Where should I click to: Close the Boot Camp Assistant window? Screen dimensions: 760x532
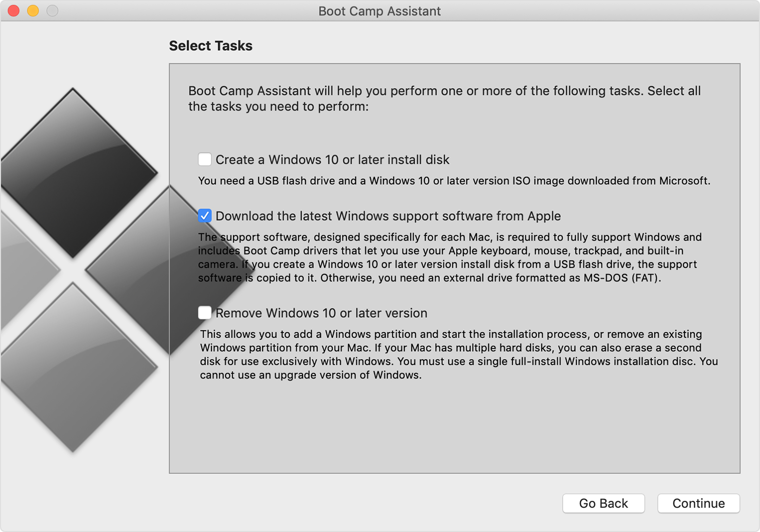pos(14,11)
